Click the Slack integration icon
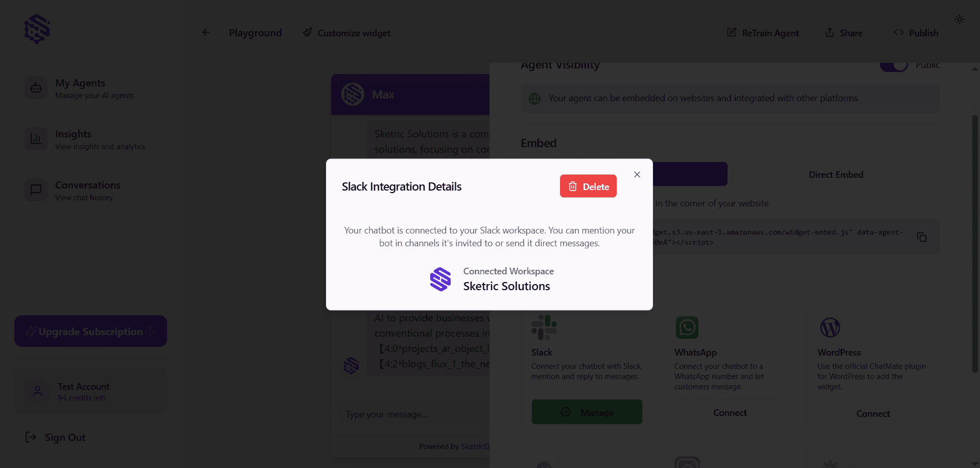 [544, 327]
